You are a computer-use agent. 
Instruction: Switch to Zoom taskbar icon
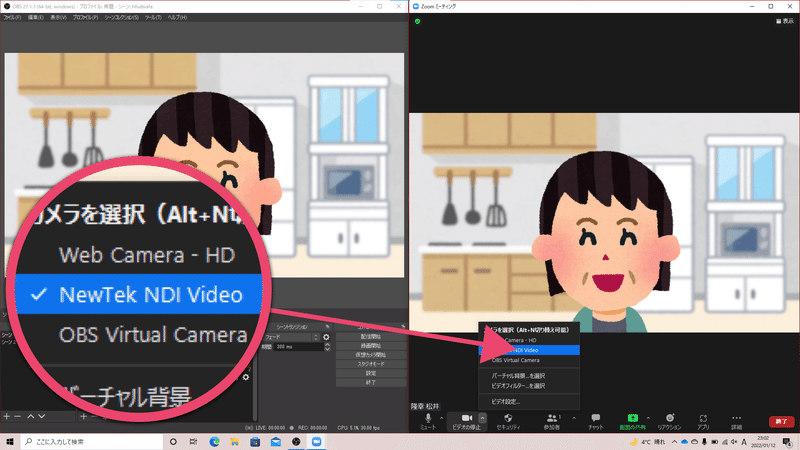click(316, 442)
